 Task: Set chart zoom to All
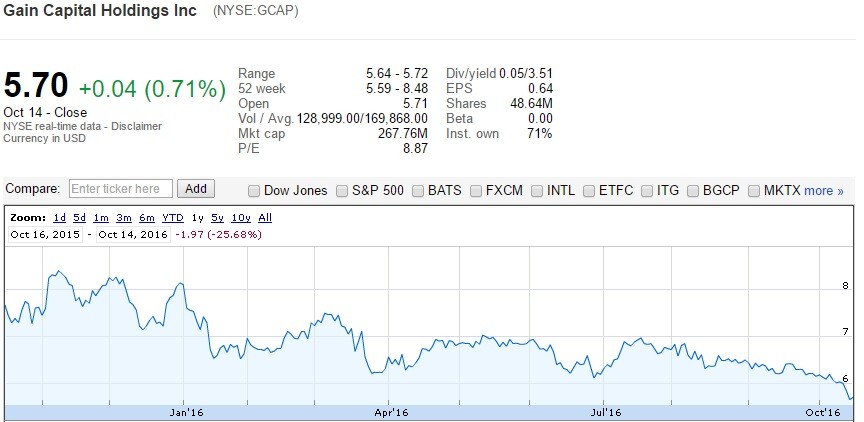(265, 218)
